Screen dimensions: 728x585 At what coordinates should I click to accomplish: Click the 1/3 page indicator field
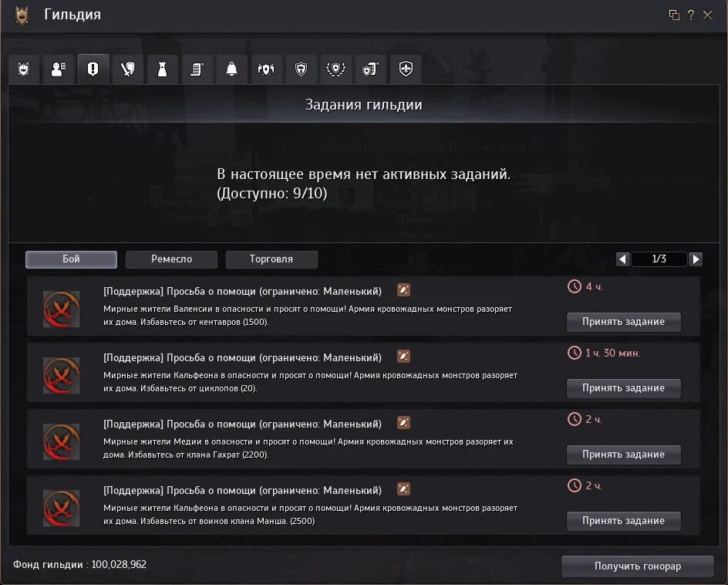[x=659, y=259]
